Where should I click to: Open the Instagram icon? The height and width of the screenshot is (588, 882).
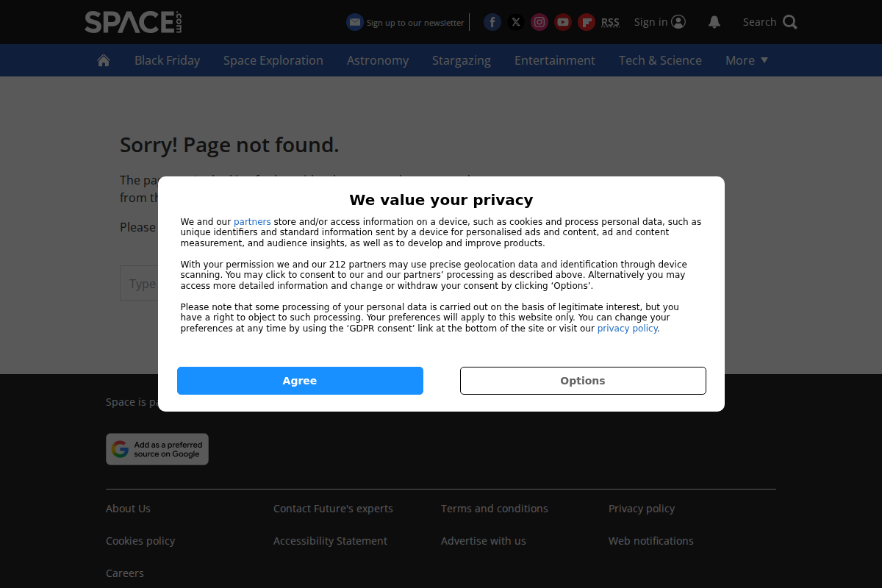coord(539,22)
